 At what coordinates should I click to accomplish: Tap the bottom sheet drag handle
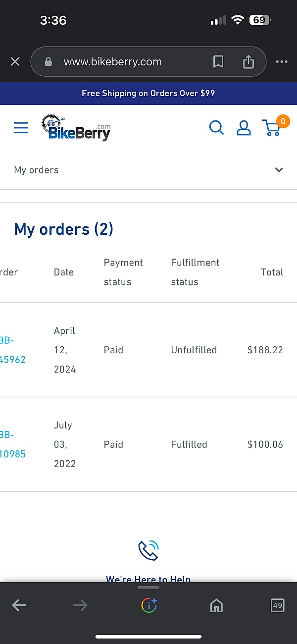148,588
